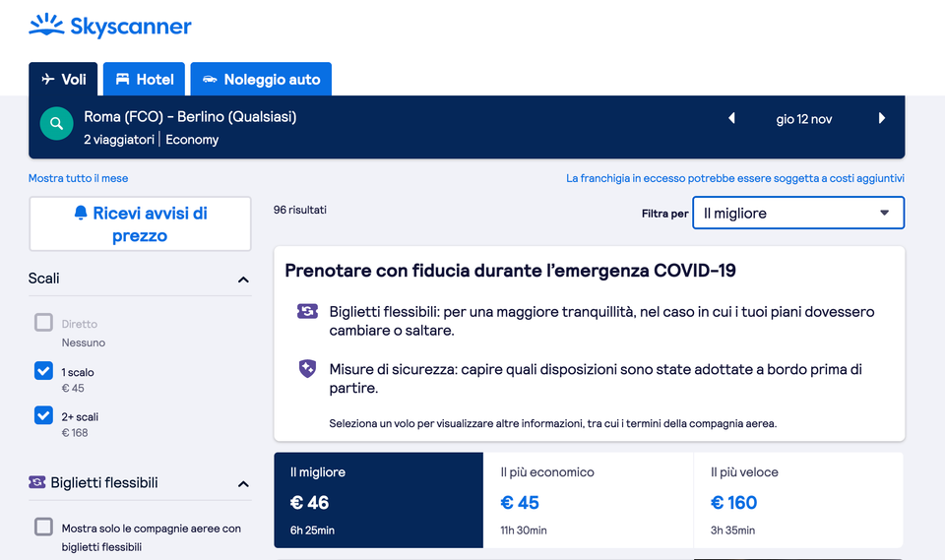Click the flexible tickets icon in COVID panel
The width and height of the screenshot is (945, 560).
[307, 311]
